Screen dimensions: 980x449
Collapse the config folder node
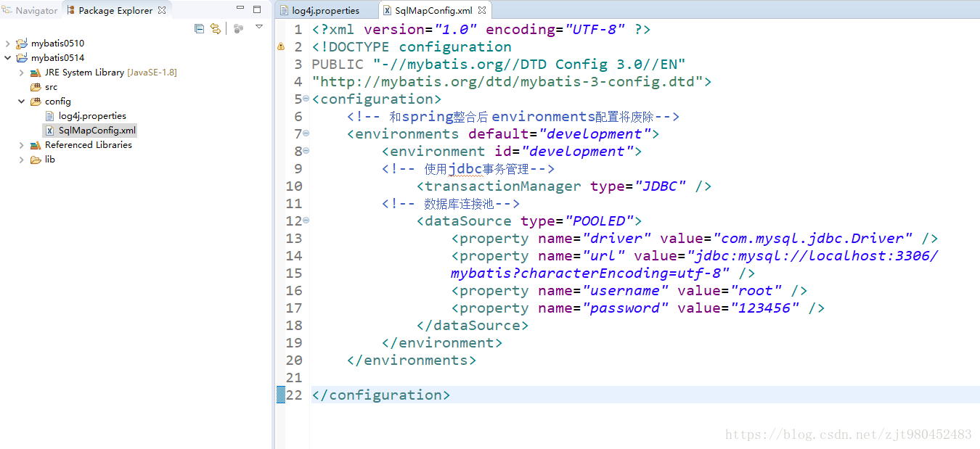21,102
